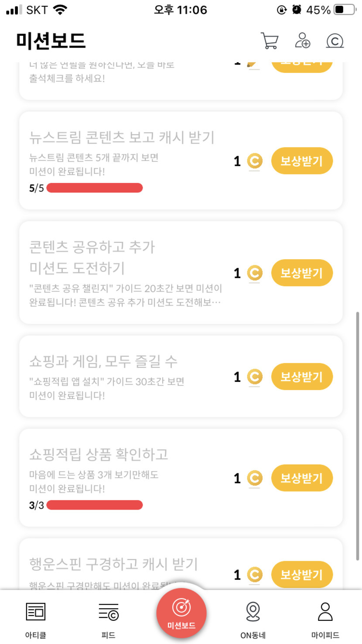This screenshot has width=362, height=644.
Task: Click the 5/5 red progress bar
Action: tap(94, 188)
